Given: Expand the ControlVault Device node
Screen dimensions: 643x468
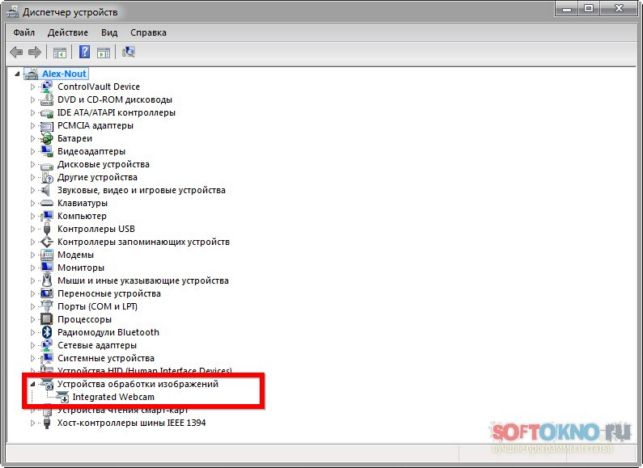Looking at the screenshot, I should pyautogui.click(x=33, y=87).
